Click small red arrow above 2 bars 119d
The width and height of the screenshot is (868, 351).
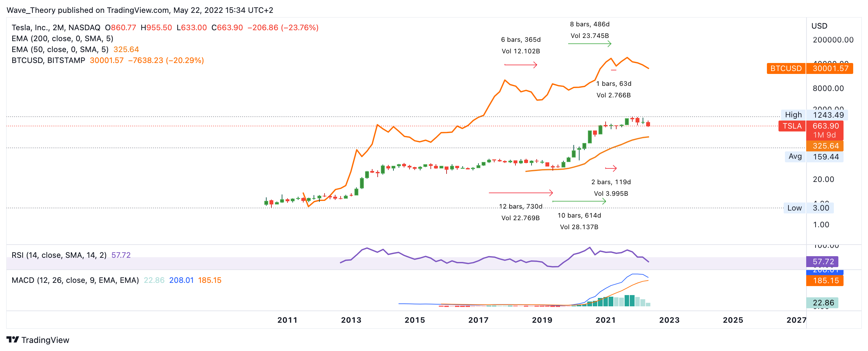[610, 168]
